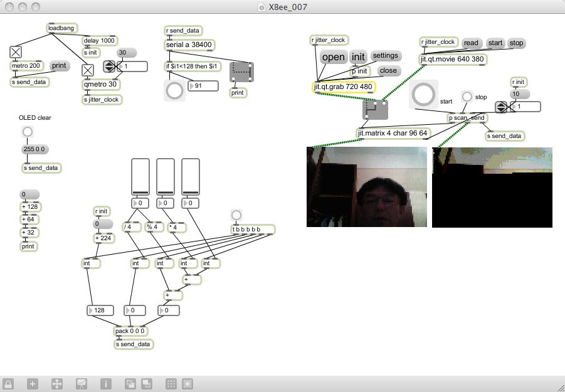Viewport: 565px width, 392px height.
Task: Select the pack 0 0 0 object
Action: coord(131,331)
